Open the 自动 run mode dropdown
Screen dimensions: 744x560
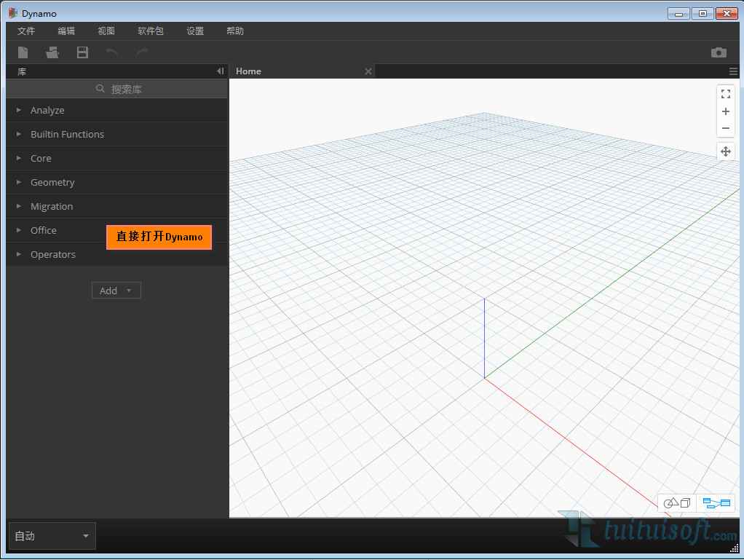52,536
